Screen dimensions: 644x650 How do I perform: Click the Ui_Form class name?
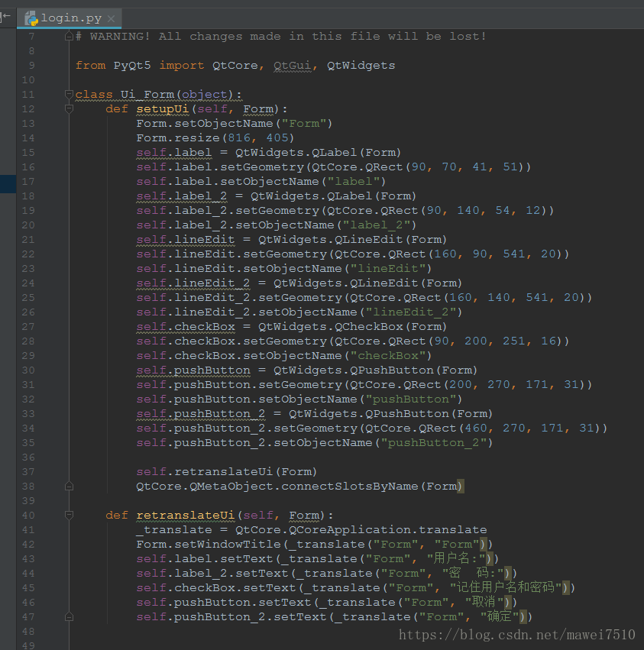(147, 95)
